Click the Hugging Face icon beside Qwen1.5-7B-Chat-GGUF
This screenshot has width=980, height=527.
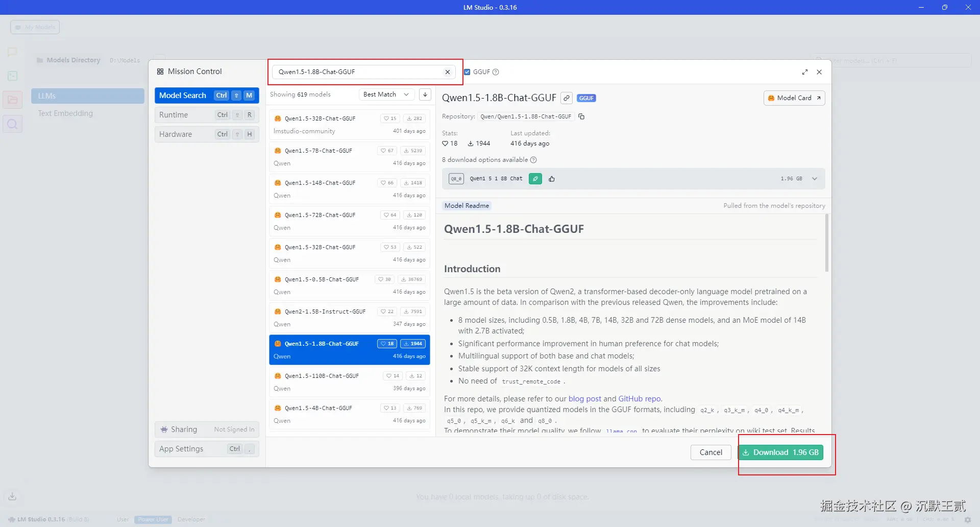(278, 151)
